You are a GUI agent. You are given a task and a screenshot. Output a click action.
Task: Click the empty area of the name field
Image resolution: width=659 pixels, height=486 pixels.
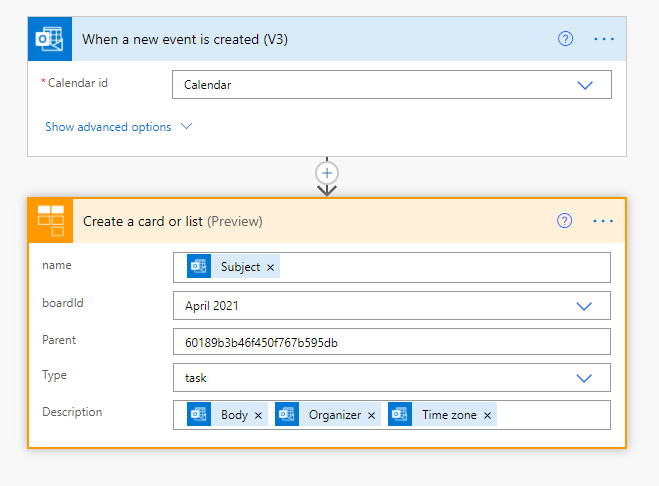click(445, 267)
